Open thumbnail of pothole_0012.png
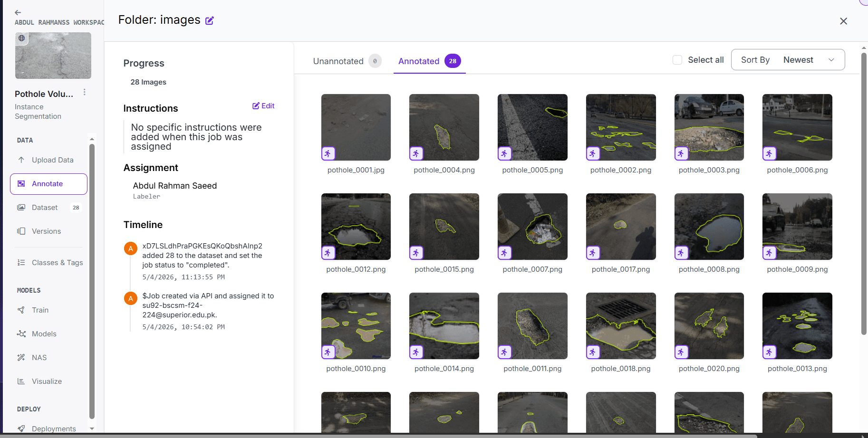This screenshot has width=868, height=438. [x=356, y=227]
